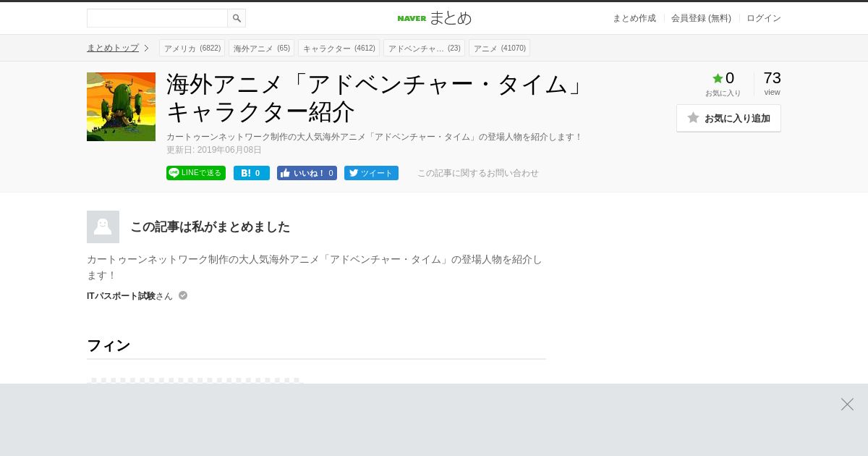
Task: Click the Twitter ツイート button
Action: click(371, 173)
